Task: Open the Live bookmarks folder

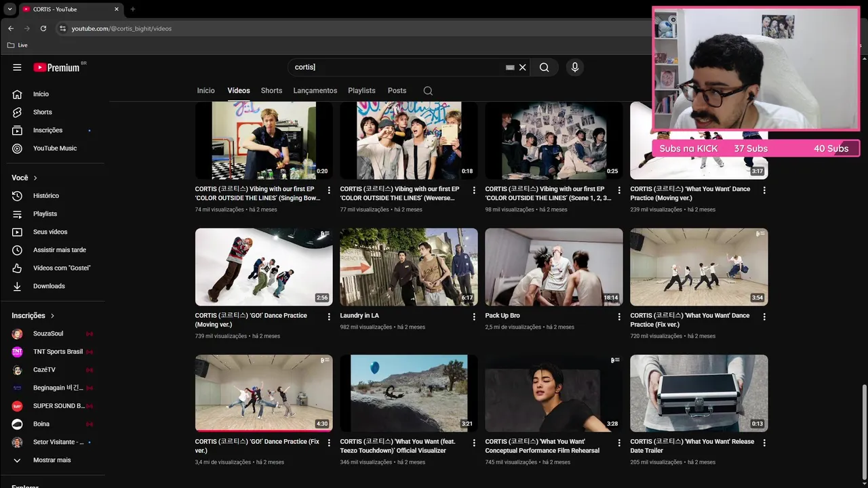Action: (x=18, y=45)
